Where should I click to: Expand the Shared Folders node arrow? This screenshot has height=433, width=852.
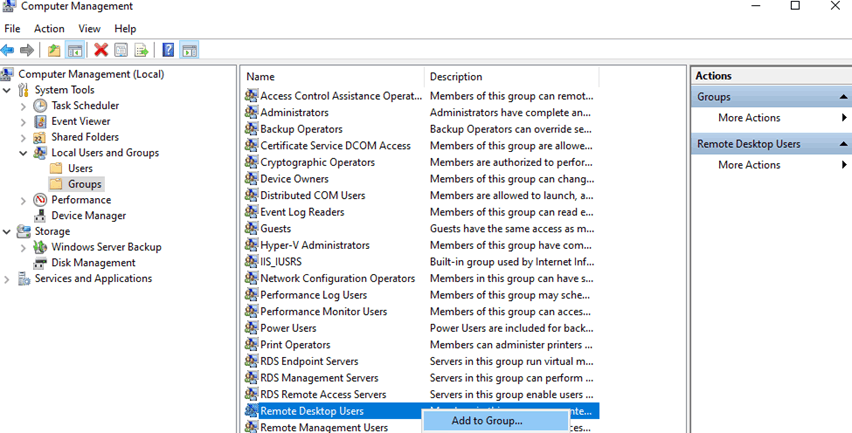click(23, 137)
